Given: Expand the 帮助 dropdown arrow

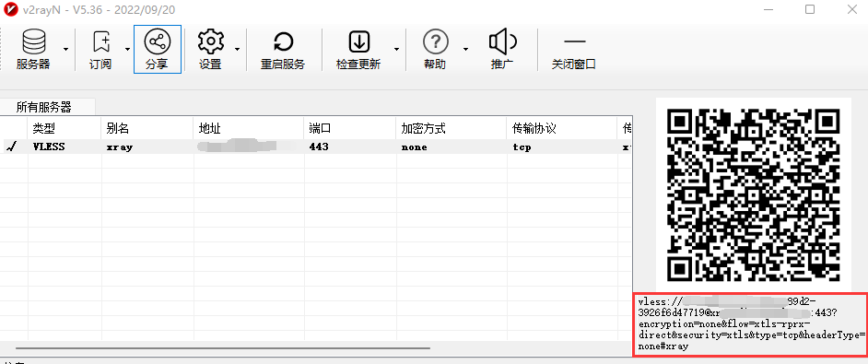Looking at the screenshot, I should 465,50.
